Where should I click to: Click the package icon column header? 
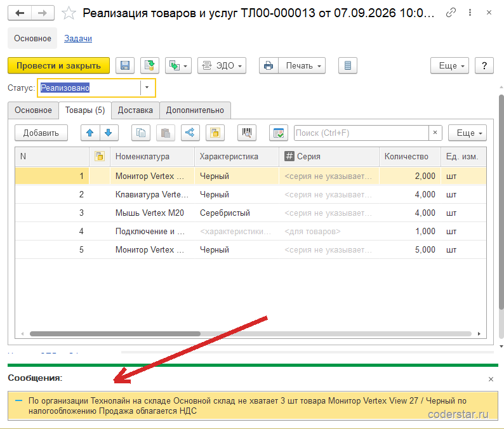point(100,157)
